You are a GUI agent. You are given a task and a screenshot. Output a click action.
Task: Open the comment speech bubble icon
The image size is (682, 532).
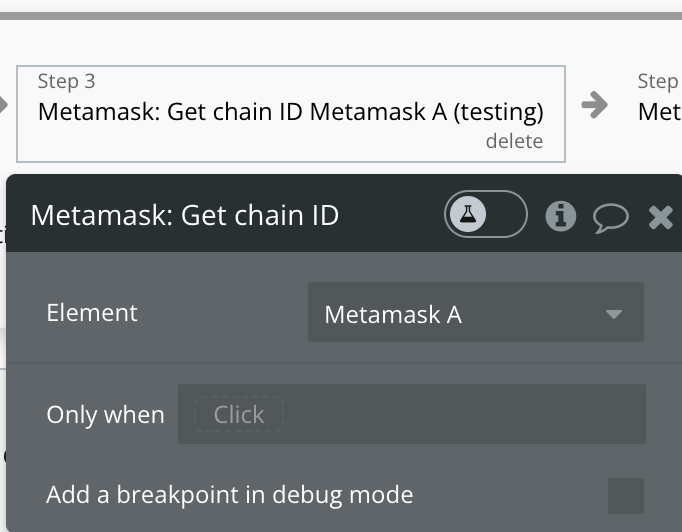[x=611, y=217]
